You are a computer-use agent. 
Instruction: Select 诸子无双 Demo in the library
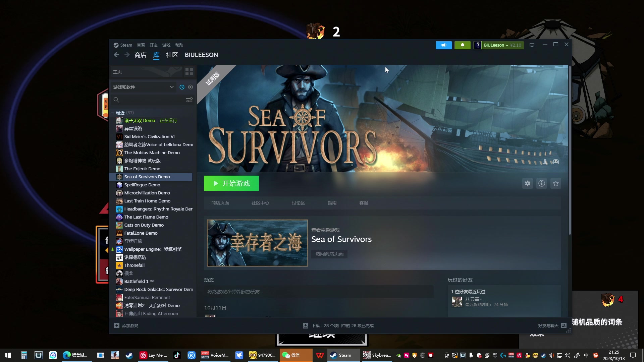click(151, 121)
